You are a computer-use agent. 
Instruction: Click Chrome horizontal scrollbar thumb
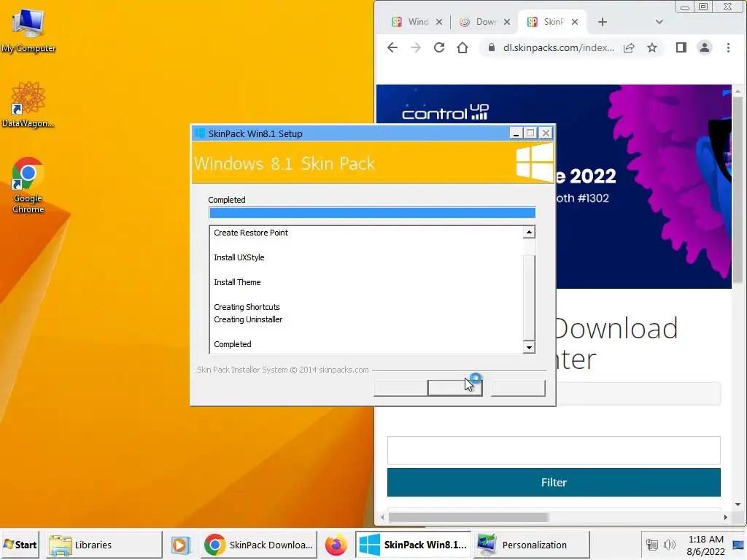(x=468, y=517)
